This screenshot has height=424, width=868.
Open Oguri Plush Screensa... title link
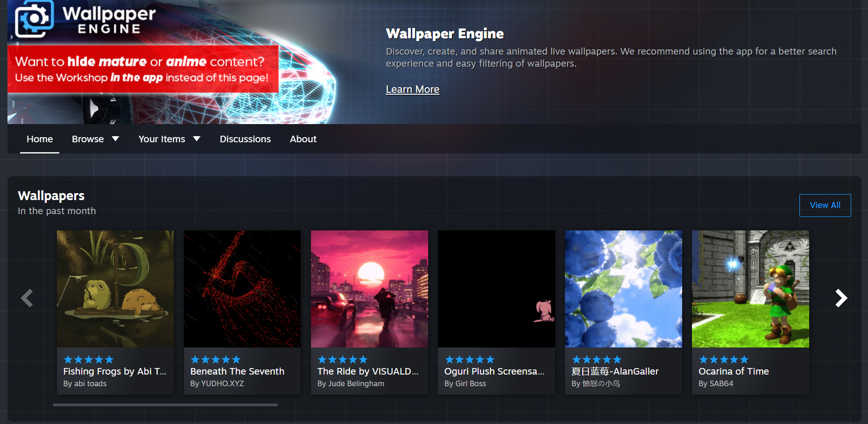[494, 371]
